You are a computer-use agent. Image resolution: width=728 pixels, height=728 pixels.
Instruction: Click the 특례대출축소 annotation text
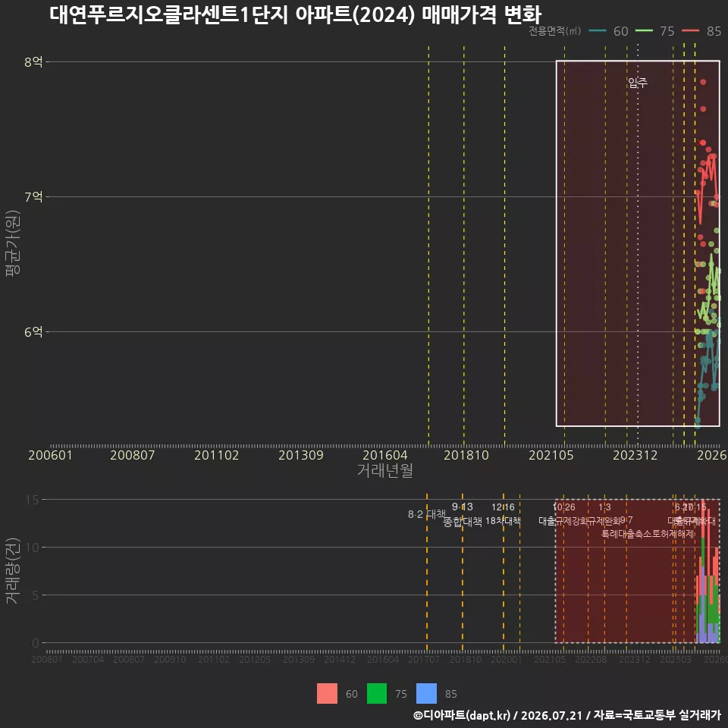[x=627, y=534]
